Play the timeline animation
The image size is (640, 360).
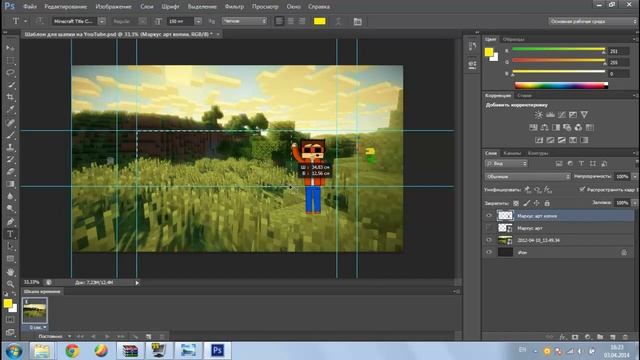click(x=107, y=336)
